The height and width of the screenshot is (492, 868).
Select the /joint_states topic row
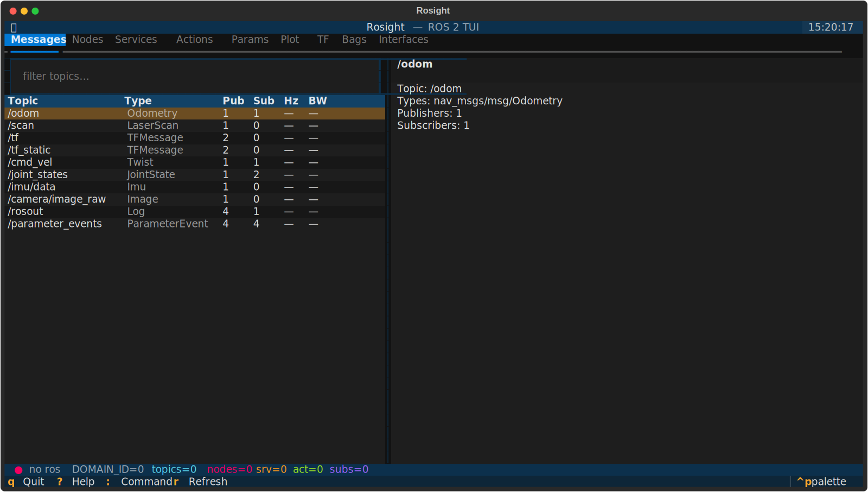(x=195, y=175)
